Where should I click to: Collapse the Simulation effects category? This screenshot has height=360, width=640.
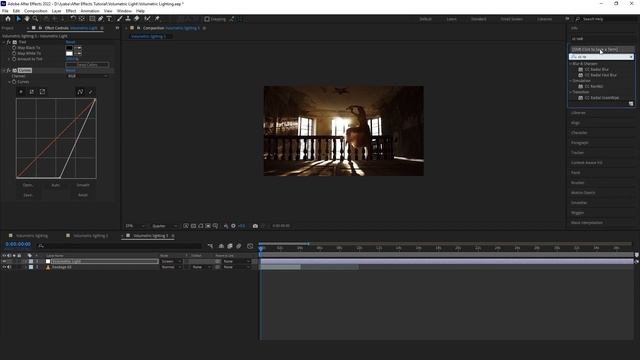click(x=571, y=81)
